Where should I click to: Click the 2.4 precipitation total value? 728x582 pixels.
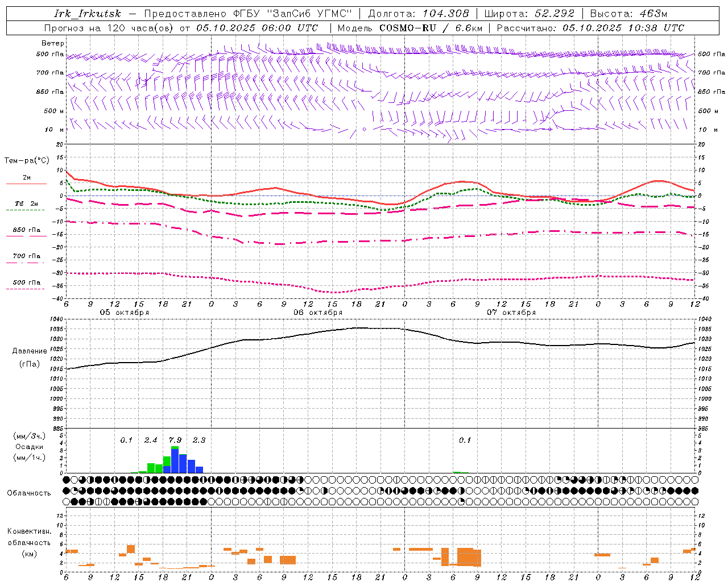tap(151, 440)
